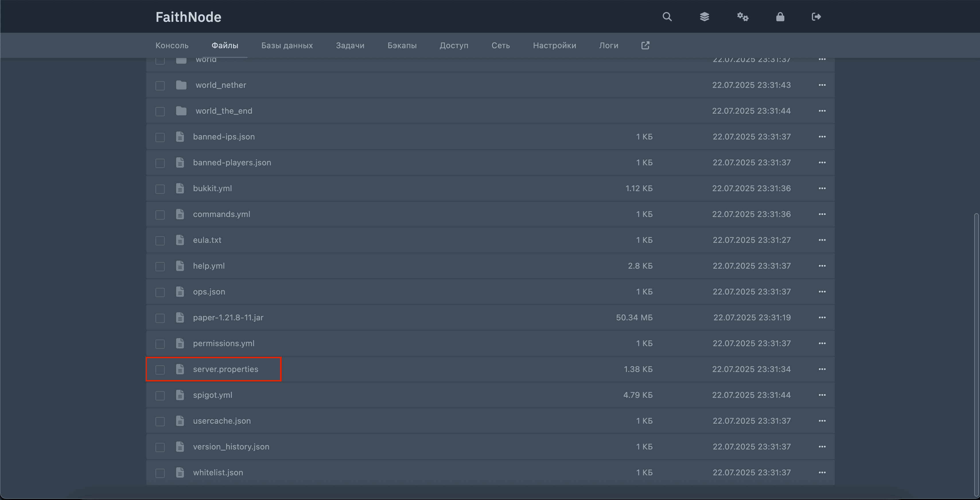Open the Бэкапы tab
Screen dimensions: 980x500
[x=402, y=45]
